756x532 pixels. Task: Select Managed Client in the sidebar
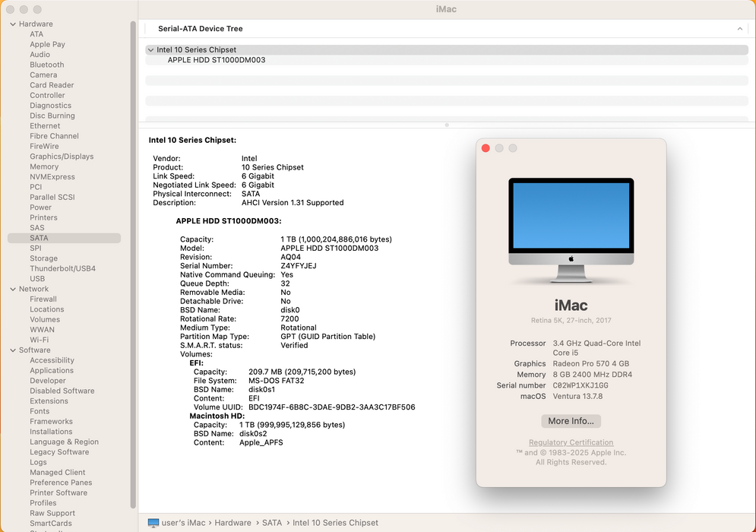58,473
